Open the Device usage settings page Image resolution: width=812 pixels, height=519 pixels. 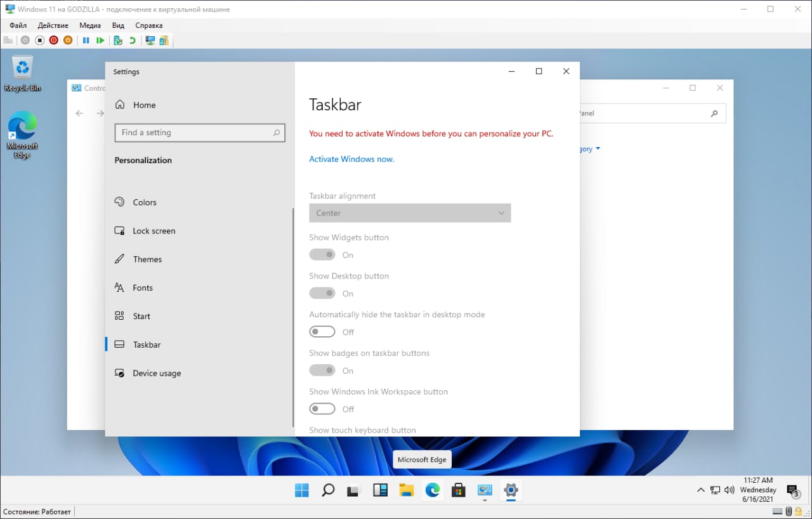157,374
